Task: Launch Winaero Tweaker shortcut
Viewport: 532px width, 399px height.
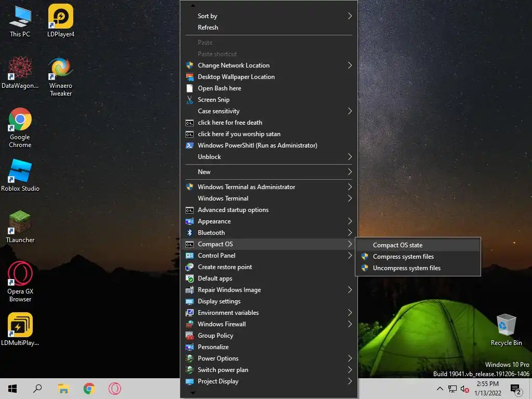Action: [x=61, y=77]
